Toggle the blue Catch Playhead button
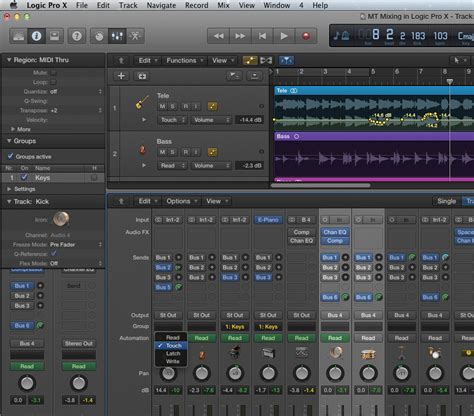 click(286, 60)
